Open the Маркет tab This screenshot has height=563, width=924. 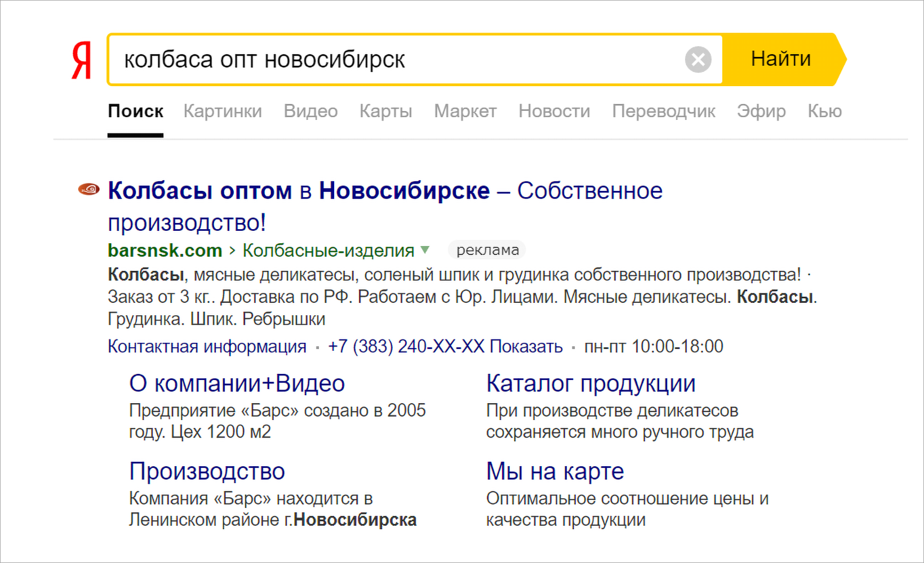[x=465, y=111]
